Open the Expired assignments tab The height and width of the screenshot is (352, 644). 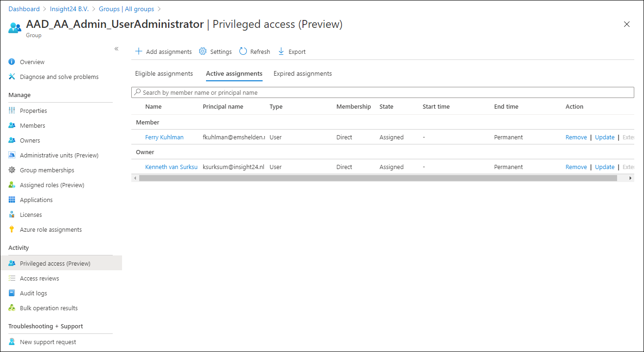(x=303, y=73)
